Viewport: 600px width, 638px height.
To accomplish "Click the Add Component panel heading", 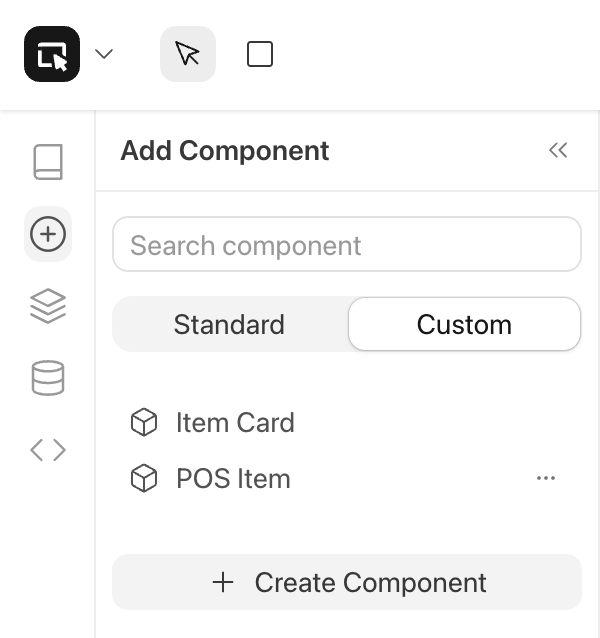I will (x=225, y=151).
